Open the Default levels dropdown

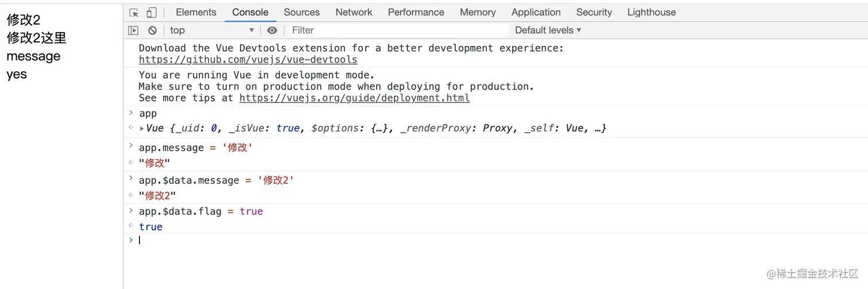point(548,30)
